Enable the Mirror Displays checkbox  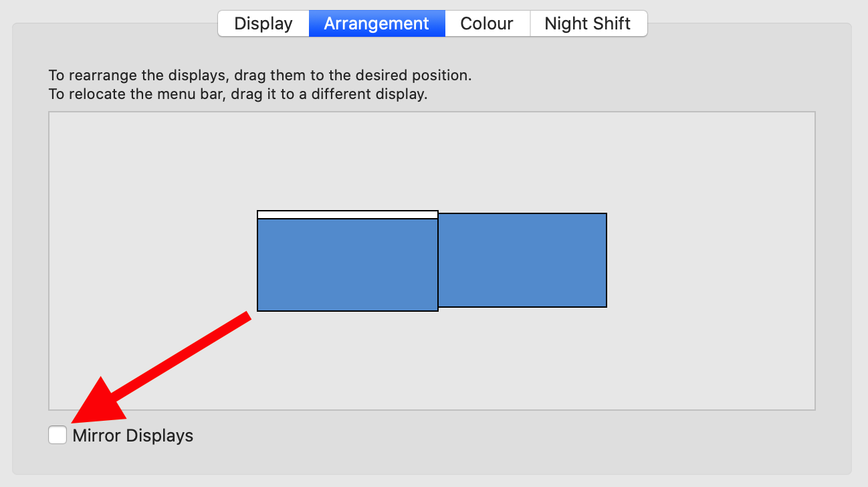click(x=58, y=435)
